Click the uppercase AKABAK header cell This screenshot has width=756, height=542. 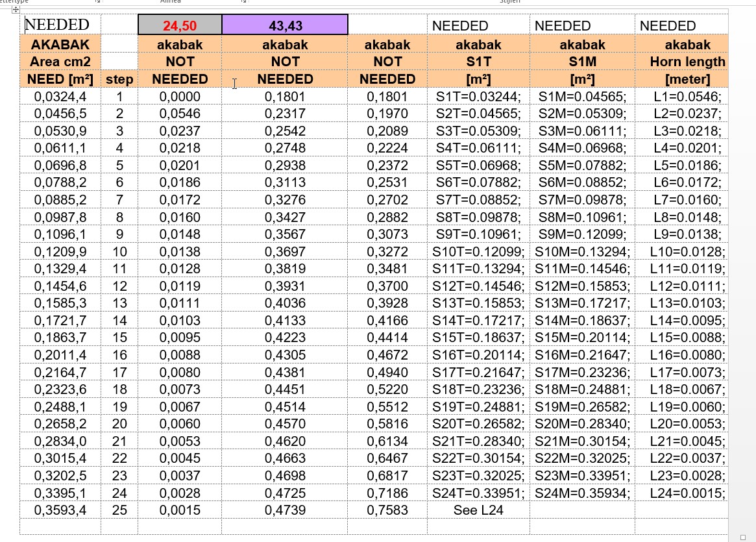click(60, 44)
